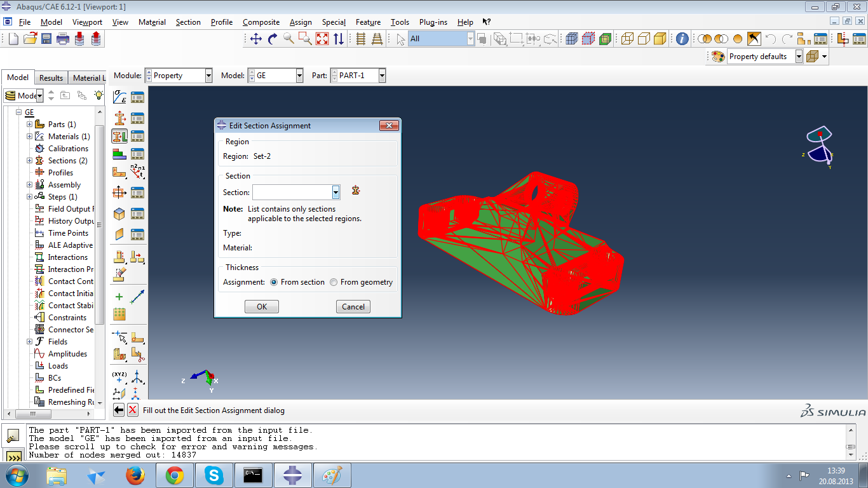Viewport: 868px width, 488px height.
Task: Click the Print icon in the toolbar
Action: click(x=63, y=39)
